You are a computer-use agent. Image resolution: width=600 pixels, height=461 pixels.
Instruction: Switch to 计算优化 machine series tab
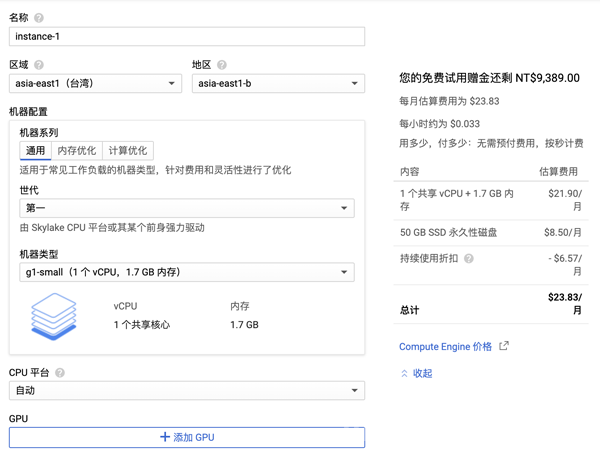coord(127,151)
